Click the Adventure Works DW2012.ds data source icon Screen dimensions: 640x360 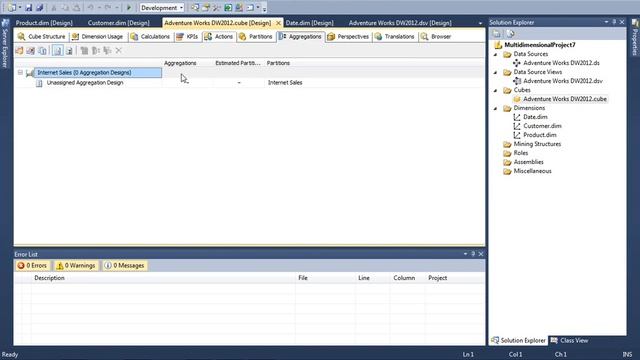pos(517,63)
